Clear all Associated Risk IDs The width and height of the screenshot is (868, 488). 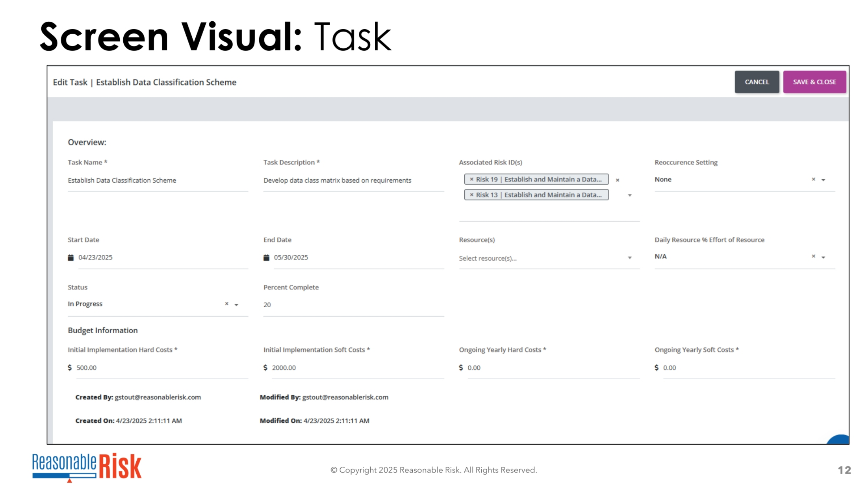click(x=617, y=180)
